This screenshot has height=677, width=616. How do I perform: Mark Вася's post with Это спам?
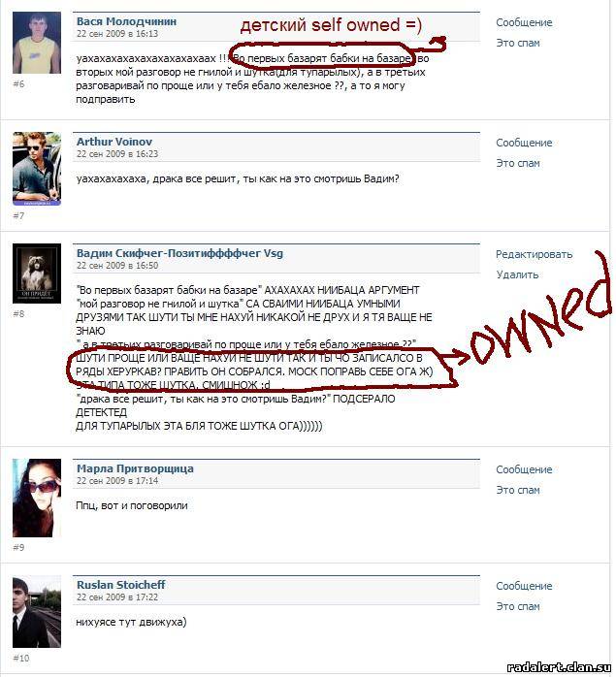518,44
